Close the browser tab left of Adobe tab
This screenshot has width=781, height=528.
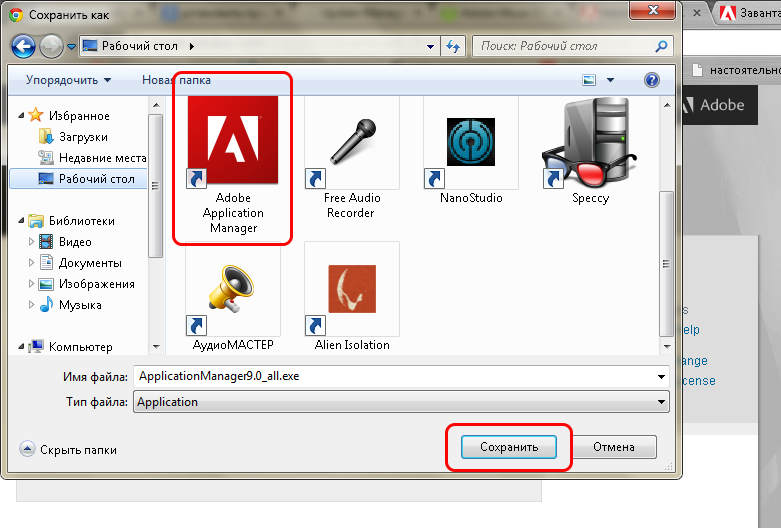click(x=697, y=13)
